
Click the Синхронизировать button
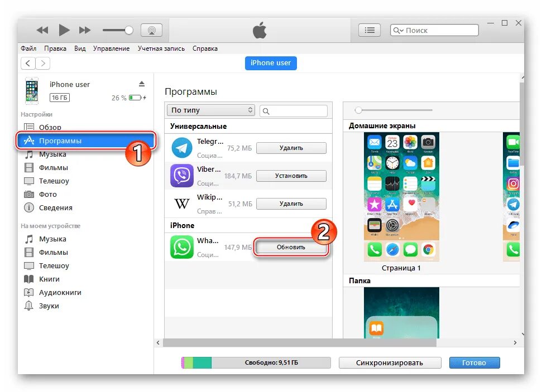(x=390, y=362)
